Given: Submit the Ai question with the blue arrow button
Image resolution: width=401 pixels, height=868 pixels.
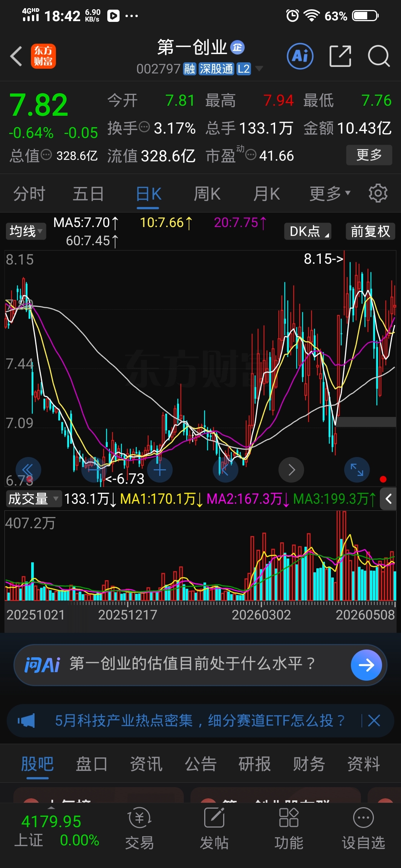Looking at the screenshot, I should pyautogui.click(x=366, y=665).
